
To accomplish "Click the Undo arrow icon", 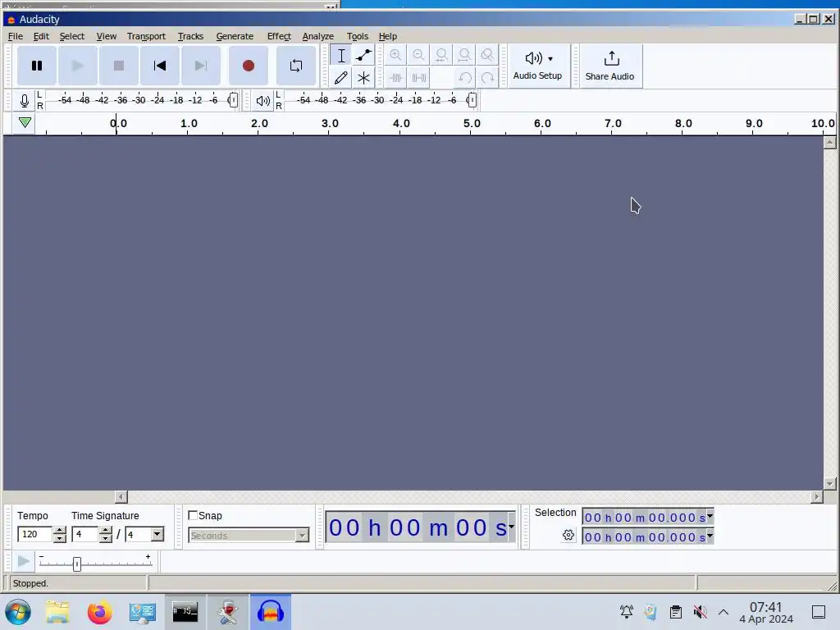I will 464,78.
